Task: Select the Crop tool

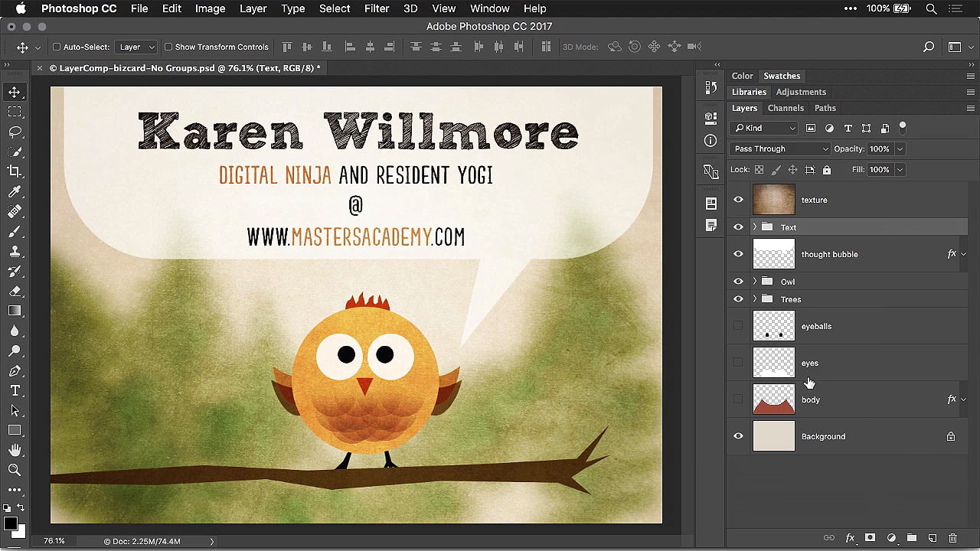Action: tap(15, 171)
